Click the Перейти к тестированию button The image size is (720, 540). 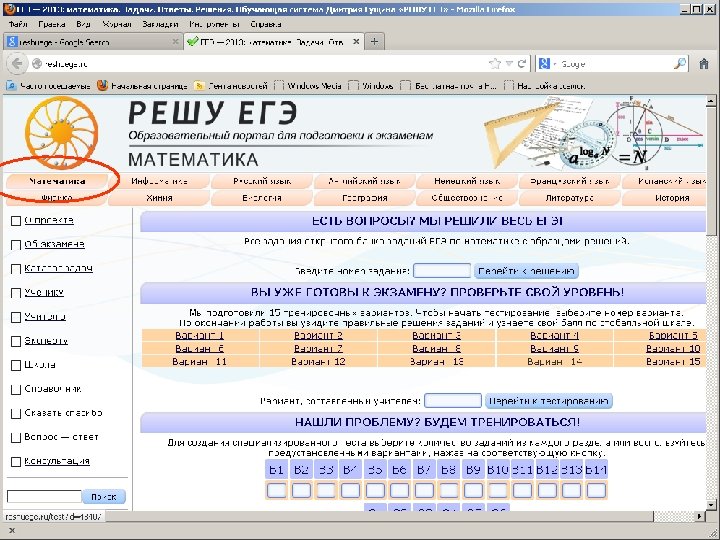549,401
